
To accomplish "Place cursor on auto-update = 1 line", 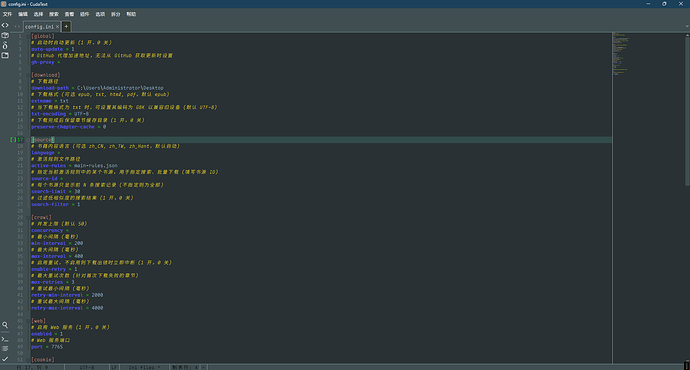I will click(53, 49).
